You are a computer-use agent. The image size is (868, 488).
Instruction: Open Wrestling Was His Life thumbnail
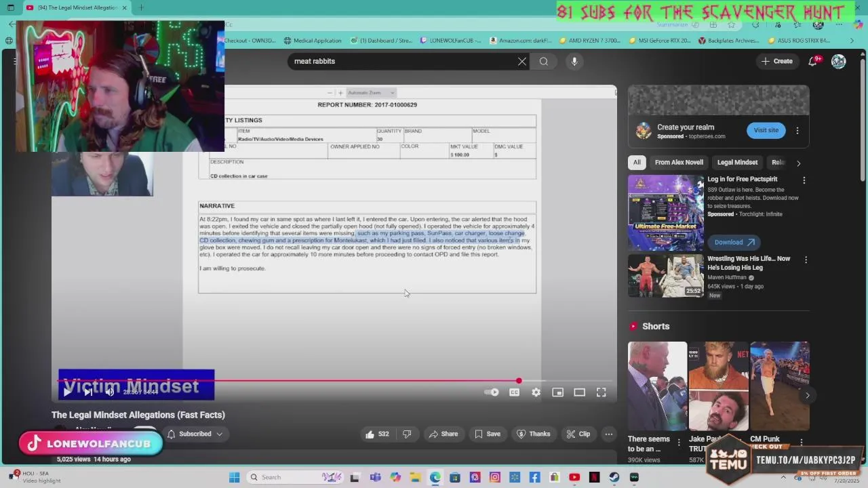[x=665, y=276]
